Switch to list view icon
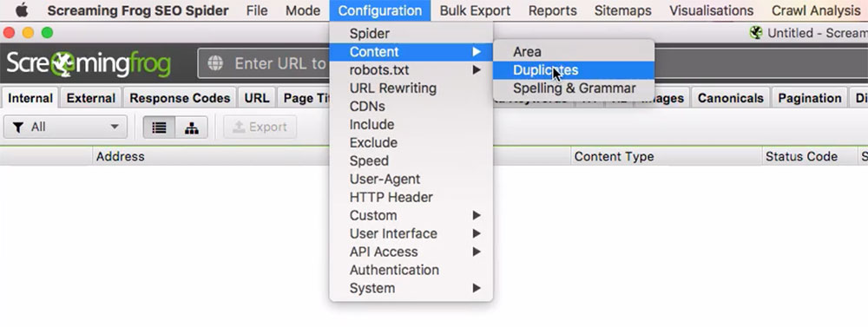 point(160,128)
